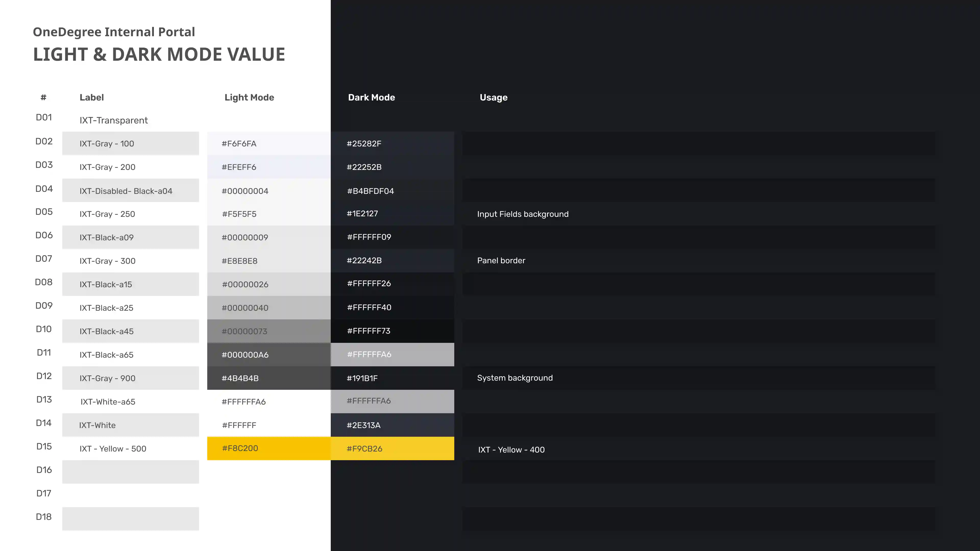Click the #F9CB26 yellow dark mode swatch
This screenshot has width=980, height=551.
point(392,448)
